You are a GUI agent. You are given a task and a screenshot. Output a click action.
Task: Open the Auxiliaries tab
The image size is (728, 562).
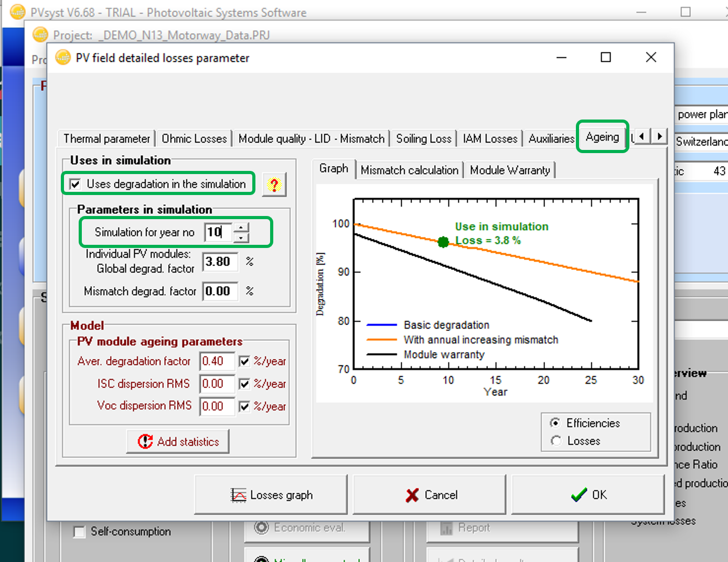tap(551, 138)
